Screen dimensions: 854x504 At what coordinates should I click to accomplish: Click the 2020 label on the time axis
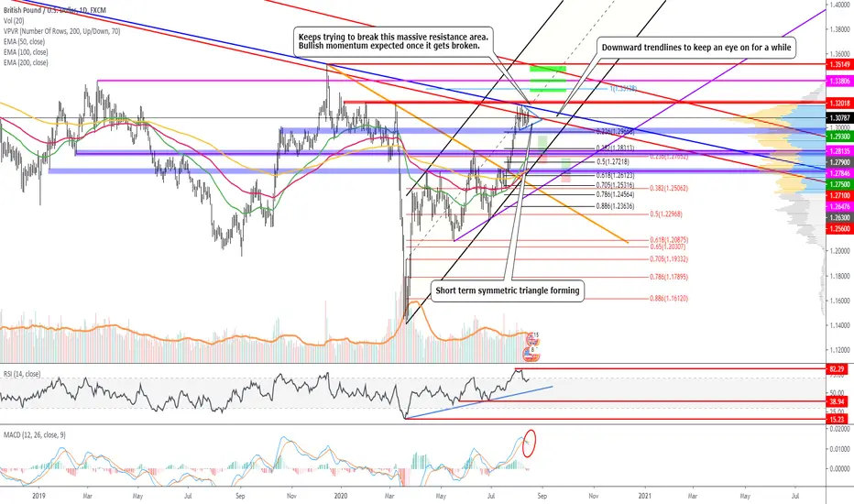[x=341, y=496]
